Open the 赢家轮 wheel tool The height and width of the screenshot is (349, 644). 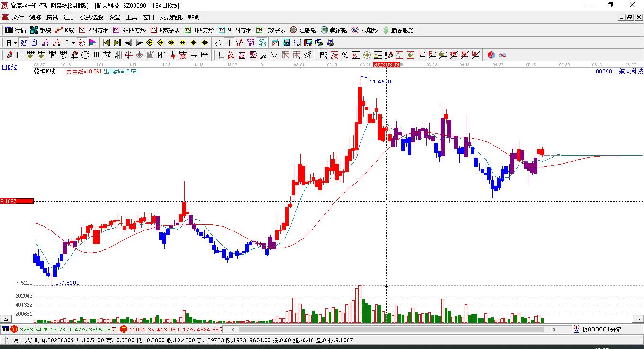pyautogui.click(x=334, y=30)
